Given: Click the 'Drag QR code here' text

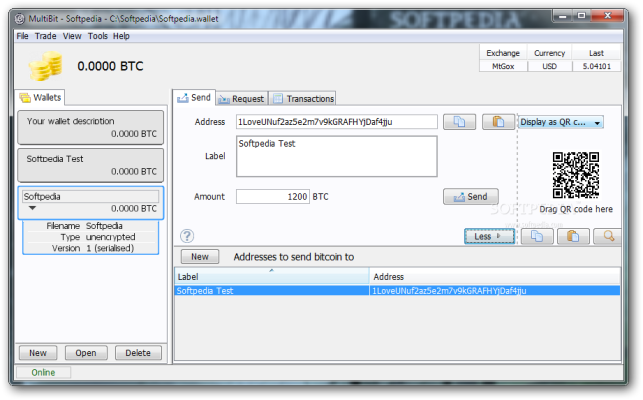Looking at the screenshot, I should point(576,209).
